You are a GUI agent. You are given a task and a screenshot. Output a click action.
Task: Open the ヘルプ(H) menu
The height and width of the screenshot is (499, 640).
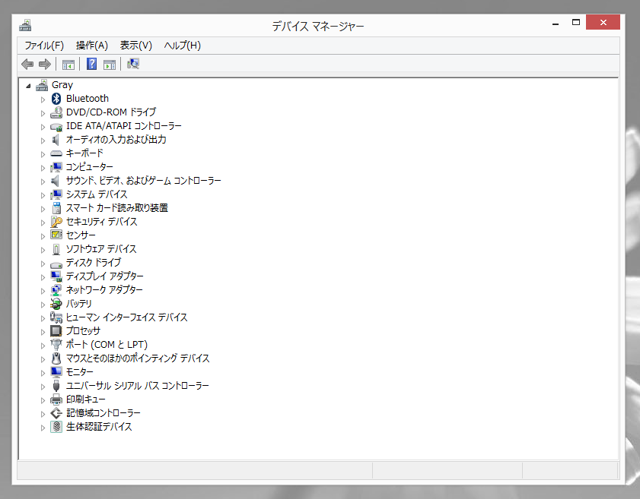(182, 45)
